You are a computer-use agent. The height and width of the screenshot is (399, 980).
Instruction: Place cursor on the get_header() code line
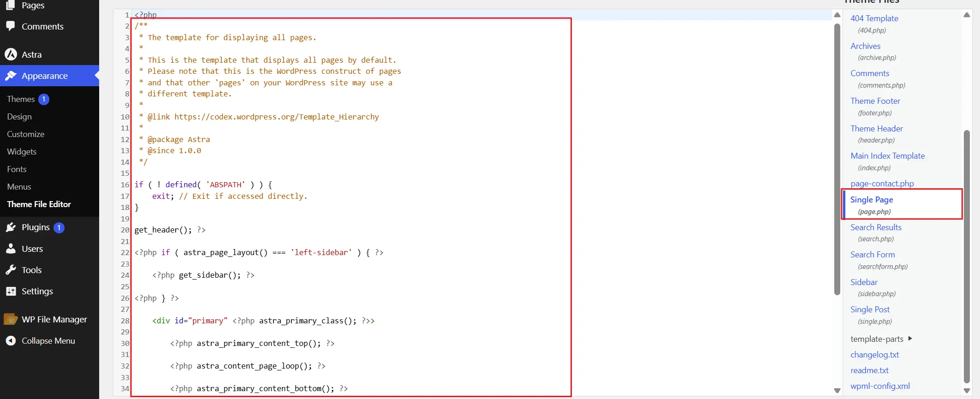pyautogui.click(x=170, y=230)
